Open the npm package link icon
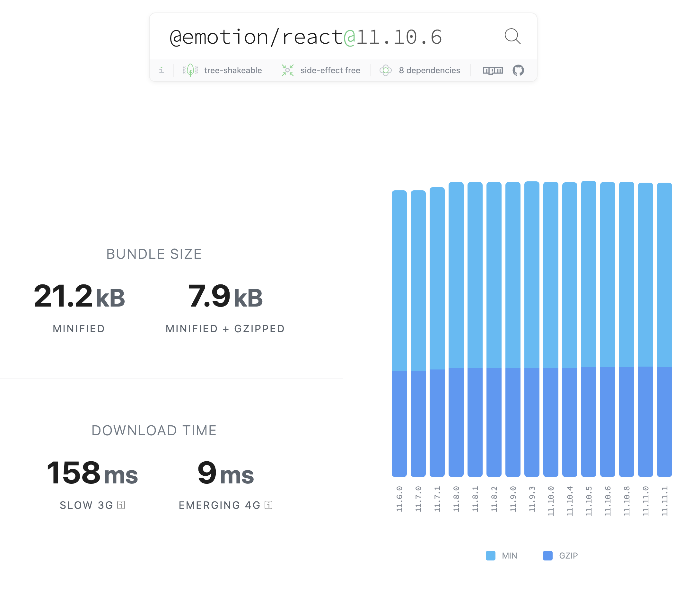 (x=493, y=70)
